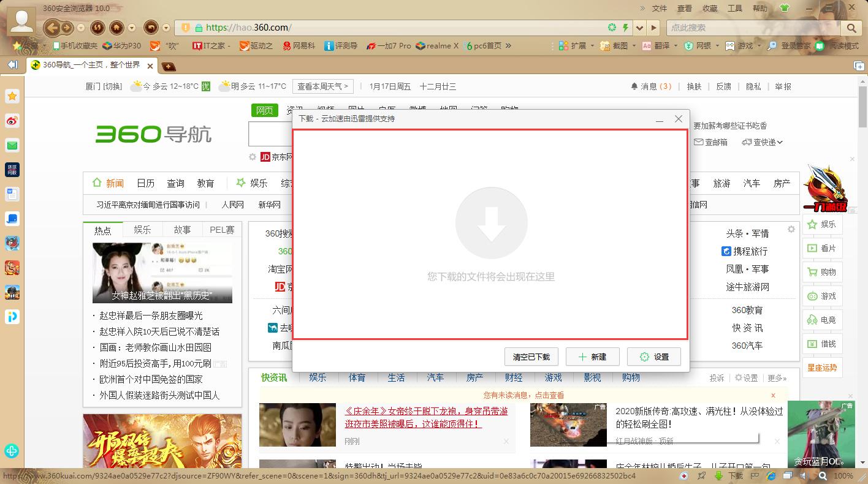Click the speaker mute icon in the status bar
Viewport: 868px width, 484px height.
point(804,475)
